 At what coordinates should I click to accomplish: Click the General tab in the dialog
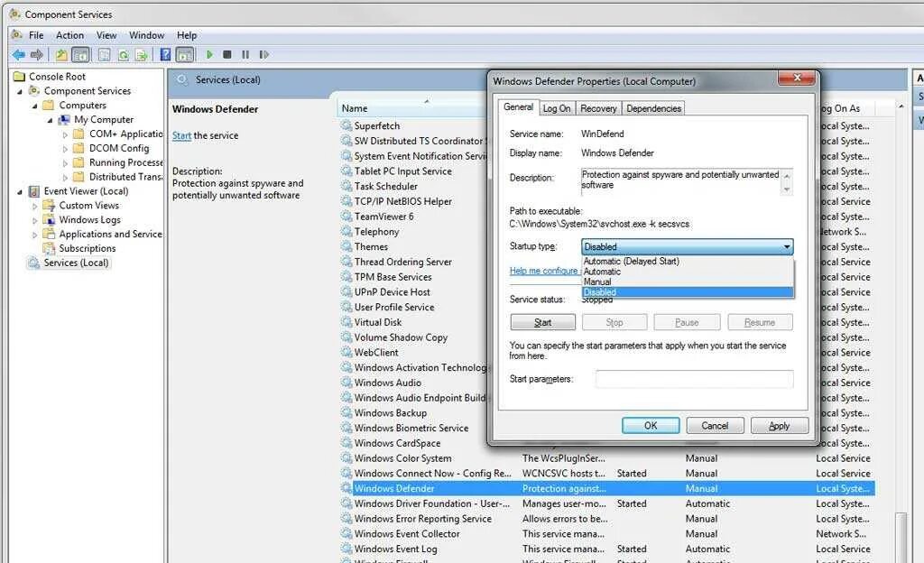pyautogui.click(x=518, y=107)
